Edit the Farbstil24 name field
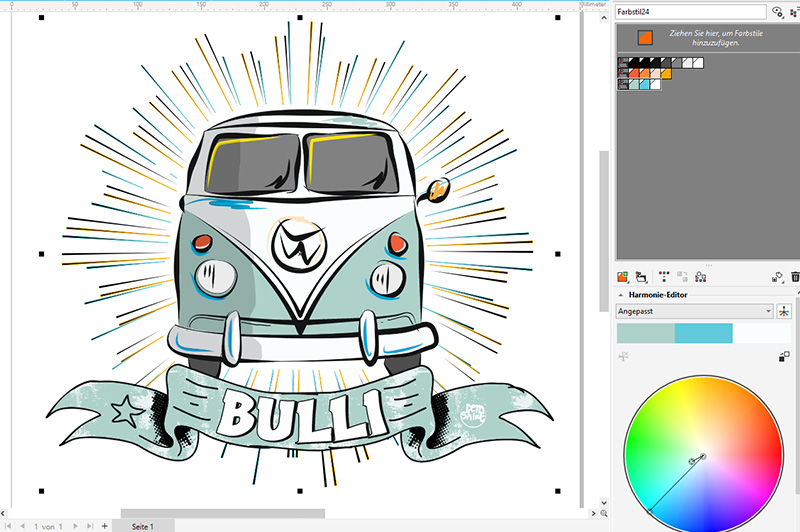Screen dimensions: 800x532 (x=691, y=12)
